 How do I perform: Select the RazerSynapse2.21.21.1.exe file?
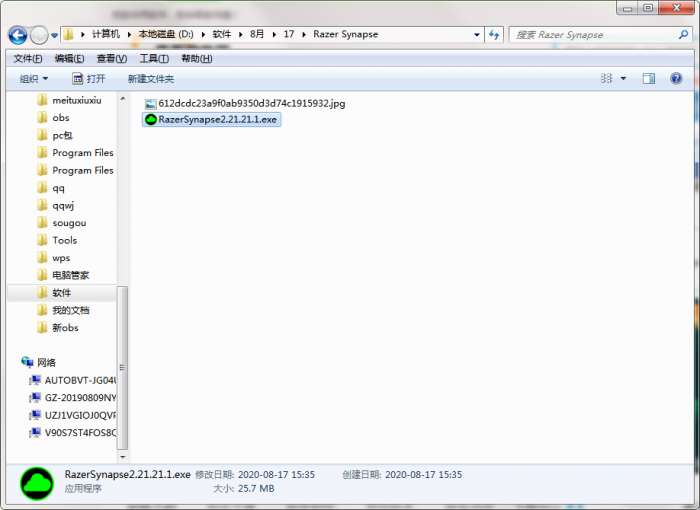pyautogui.click(x=211, y=120)
